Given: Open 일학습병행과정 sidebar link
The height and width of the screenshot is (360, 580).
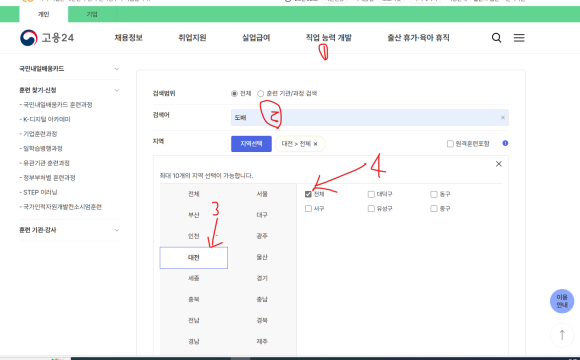Looking at the screenshot, I should click(41, 148).
